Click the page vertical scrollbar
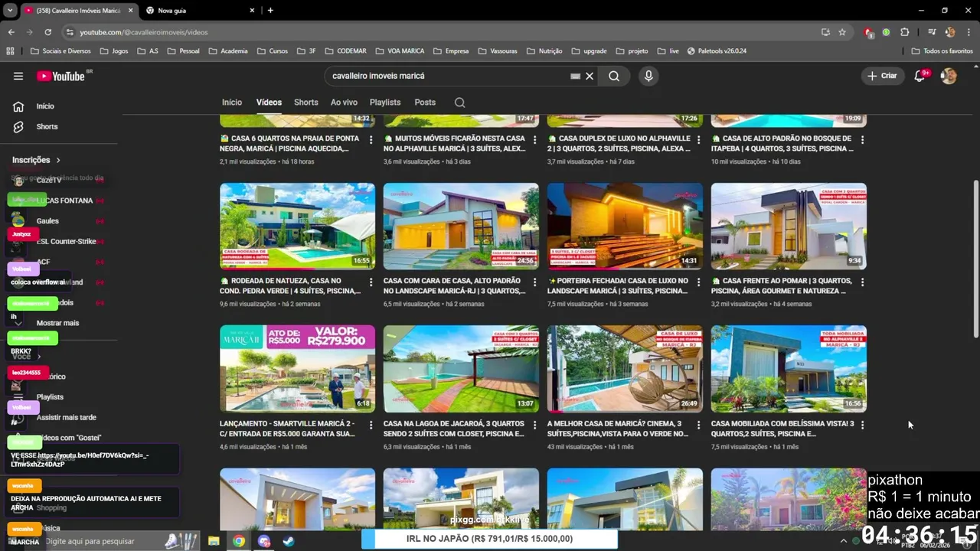This screenshot has height=551, width=980. point(975,259)
